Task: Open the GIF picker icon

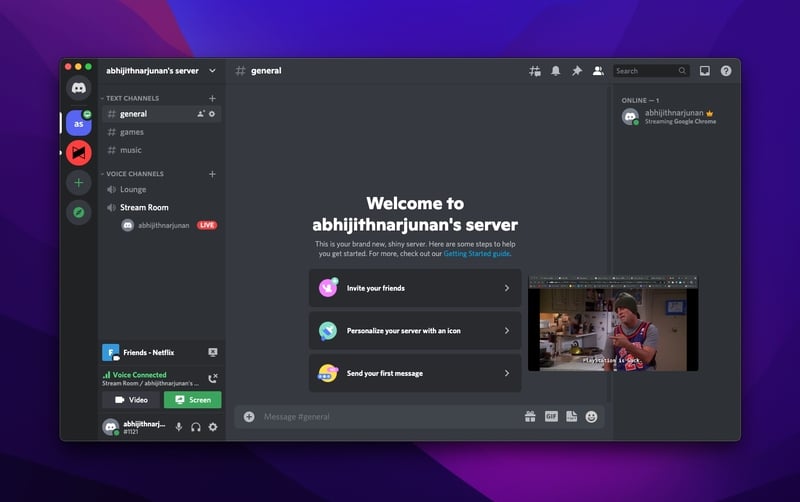Action: pyautogui.click(x=551, y=417)
